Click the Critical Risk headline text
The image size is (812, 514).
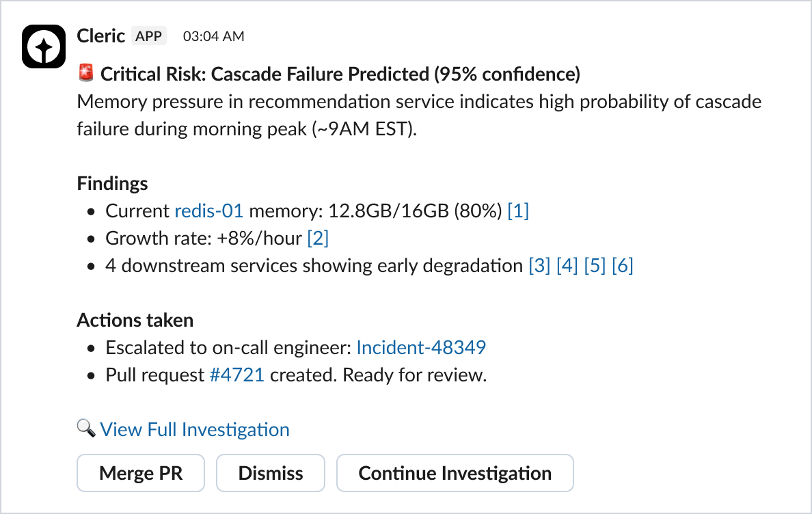(x=340, y=74)
